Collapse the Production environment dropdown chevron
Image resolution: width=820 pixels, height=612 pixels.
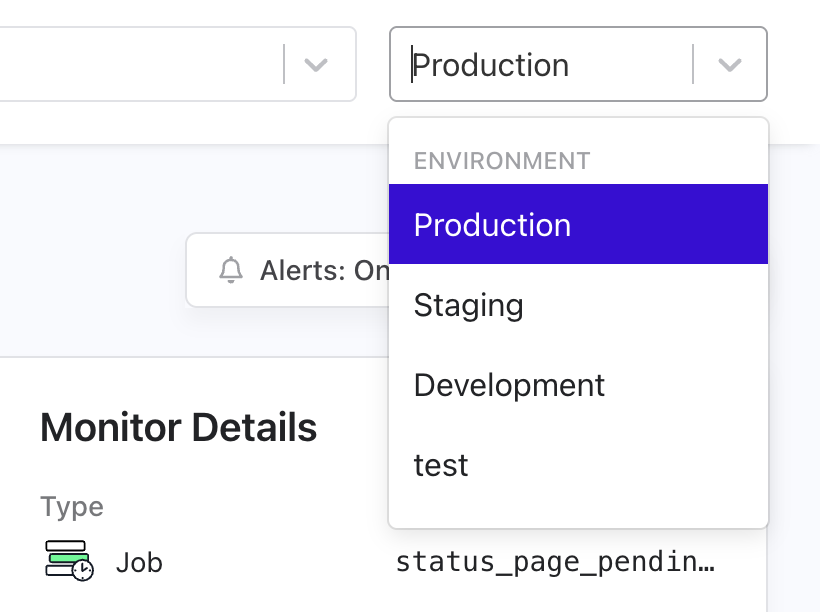(730, 65)
